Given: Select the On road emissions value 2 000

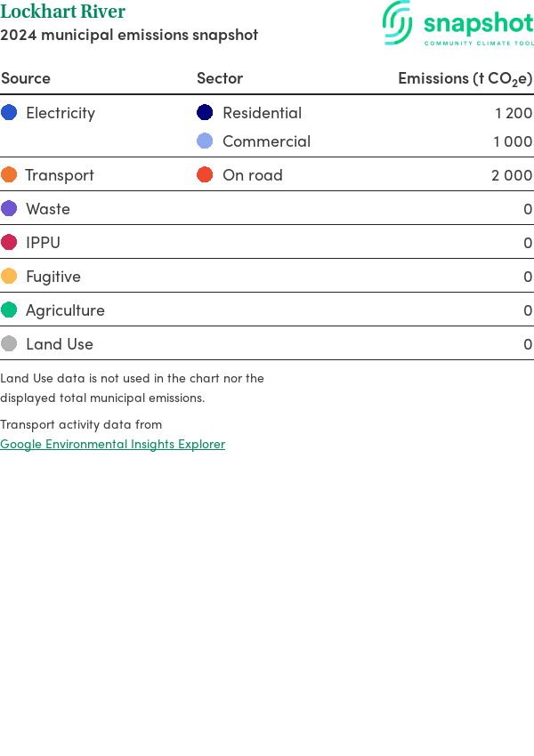Looking at the screenshot, I should tap(512, 175).
